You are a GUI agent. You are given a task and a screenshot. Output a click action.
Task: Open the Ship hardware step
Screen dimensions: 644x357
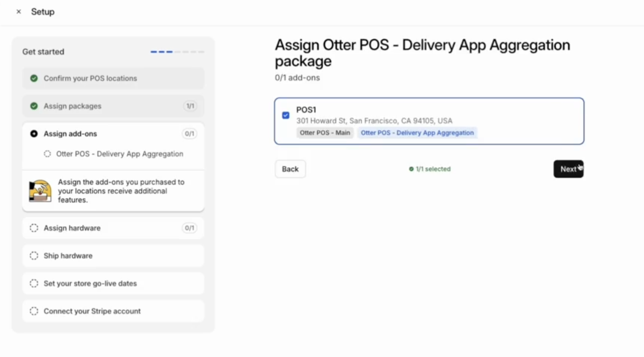point(68,255)
